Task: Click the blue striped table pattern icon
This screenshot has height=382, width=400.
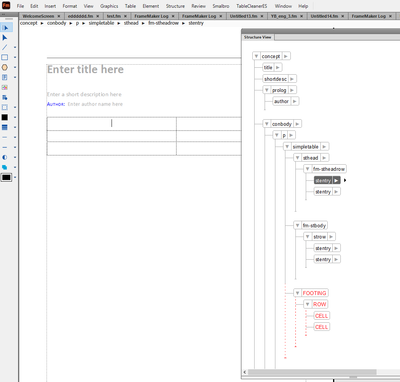Action: click(x=5, y=127)
